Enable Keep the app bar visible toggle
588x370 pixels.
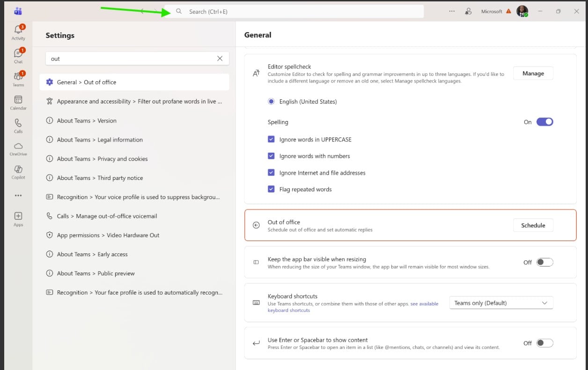pos(544,262)
